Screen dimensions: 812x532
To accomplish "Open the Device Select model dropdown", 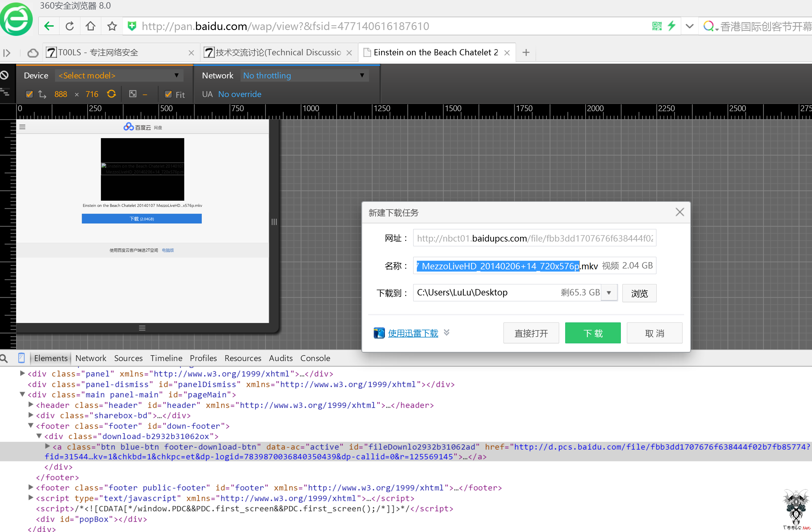I will [119, 75].
